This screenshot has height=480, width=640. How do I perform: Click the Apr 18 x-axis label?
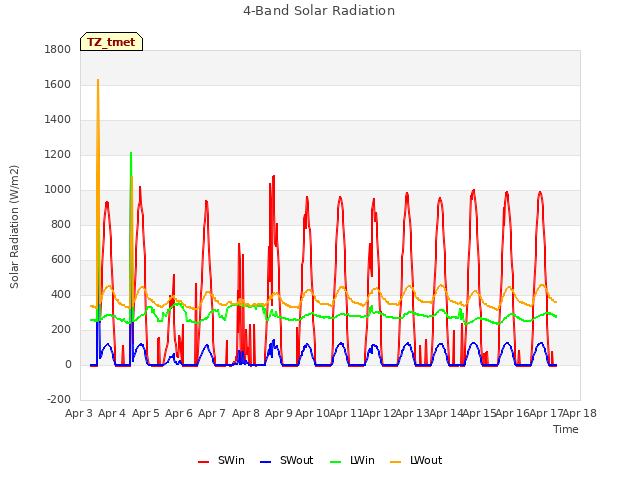coord(580,413)
